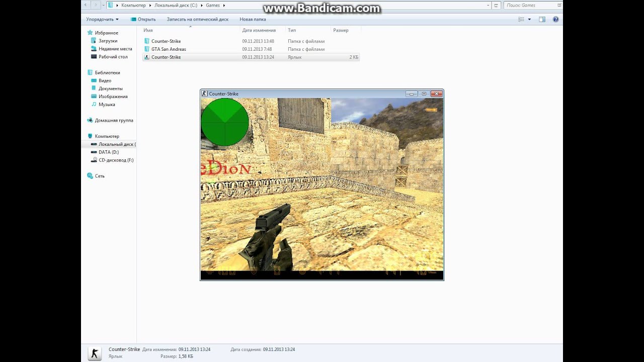Click the Counter-Strike shortcut icon in file list
Image resolution: width=644 pixels, height=362 pixels.
tap(147, 57)
